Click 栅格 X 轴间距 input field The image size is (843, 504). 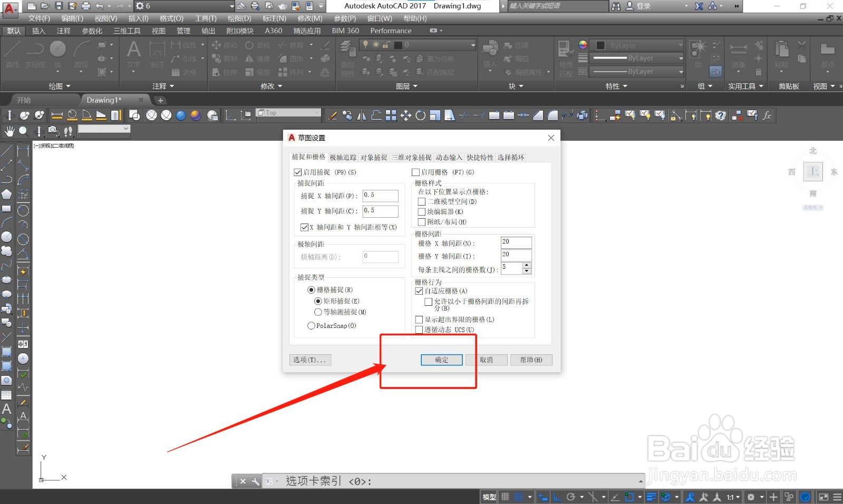click(x=516, y=243)
